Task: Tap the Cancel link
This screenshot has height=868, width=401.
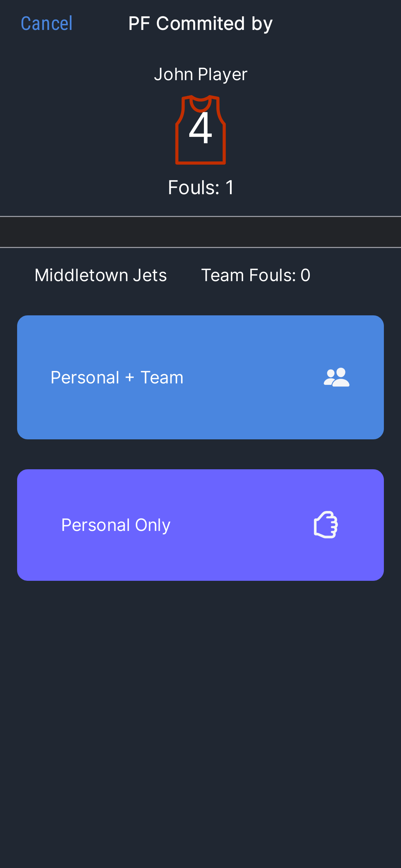Action: tap(47, 24)
